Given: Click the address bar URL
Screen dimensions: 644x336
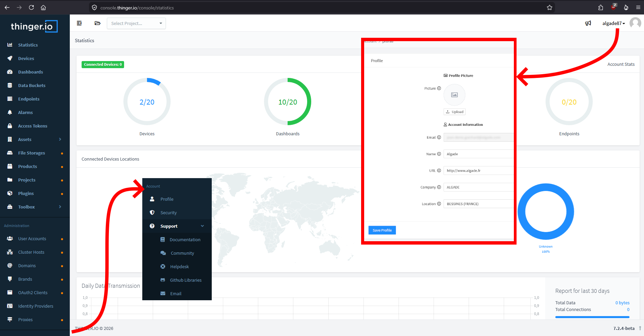Looking at the screenshot, I should click(137, 8).
